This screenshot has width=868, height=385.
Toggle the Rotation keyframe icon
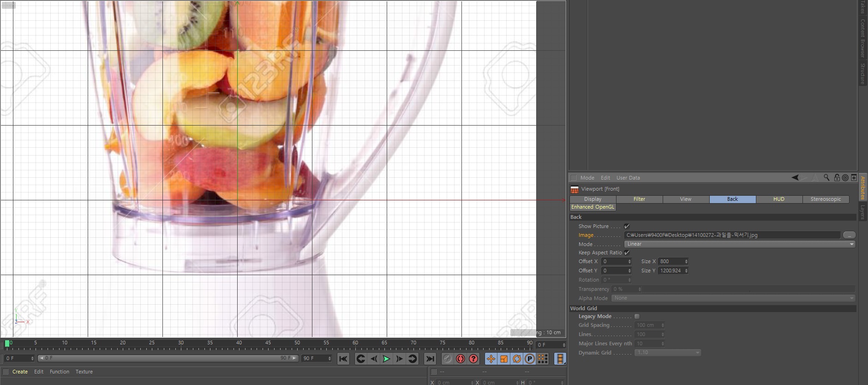[x=517, y=359]
